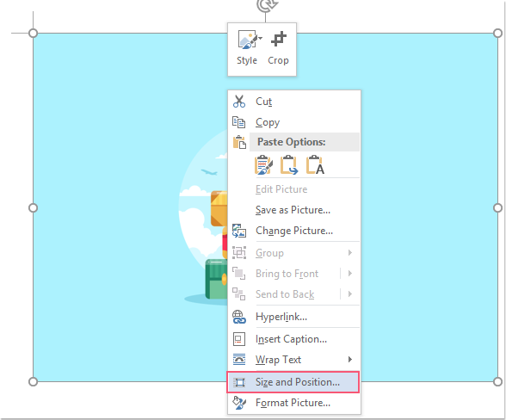Click the Crop tool icon
This screenshot has height=420, width=506.
point(279,40)
